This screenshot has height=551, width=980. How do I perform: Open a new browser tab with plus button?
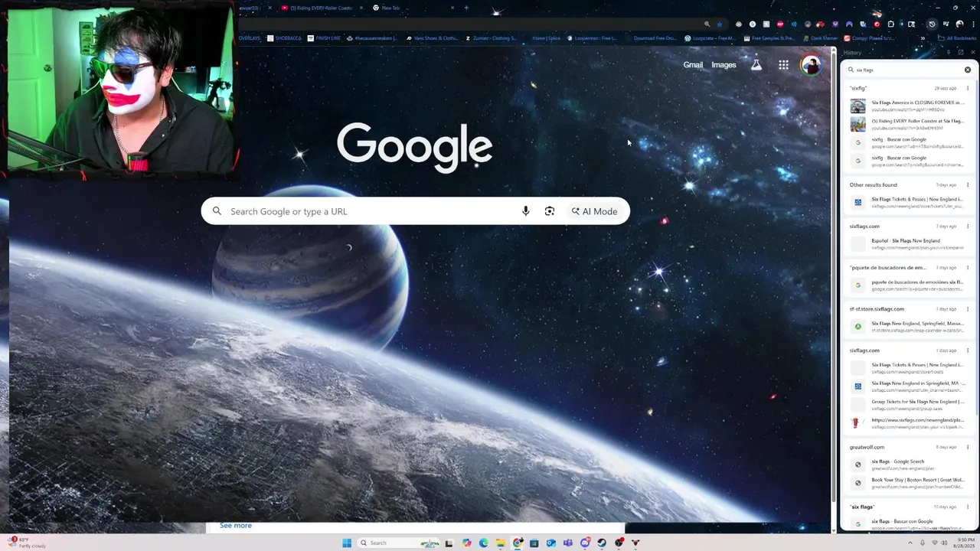[466, 8]
